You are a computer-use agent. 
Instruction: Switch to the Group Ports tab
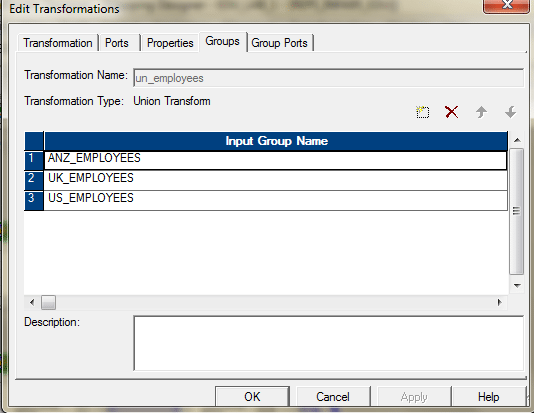280,43
